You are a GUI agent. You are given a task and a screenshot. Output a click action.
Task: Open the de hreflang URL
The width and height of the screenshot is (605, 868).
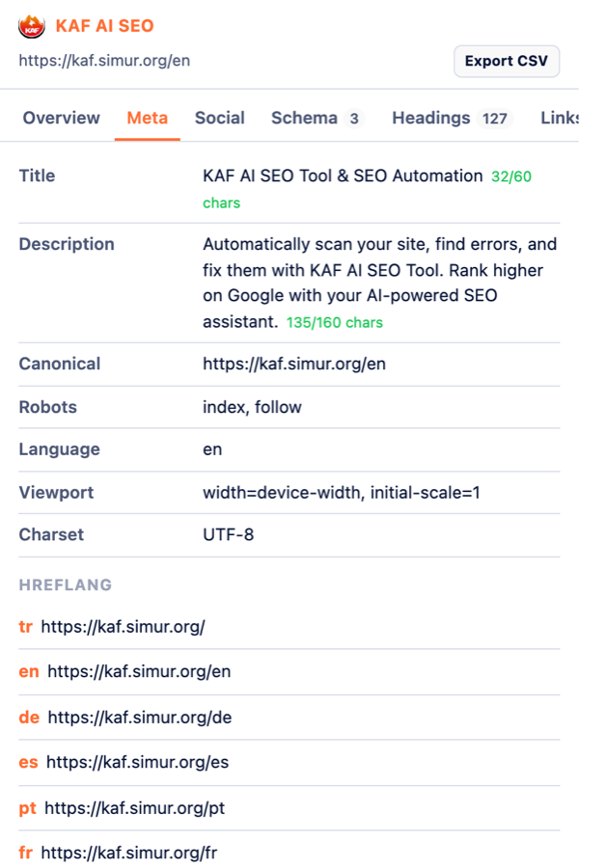coord(140,718)
